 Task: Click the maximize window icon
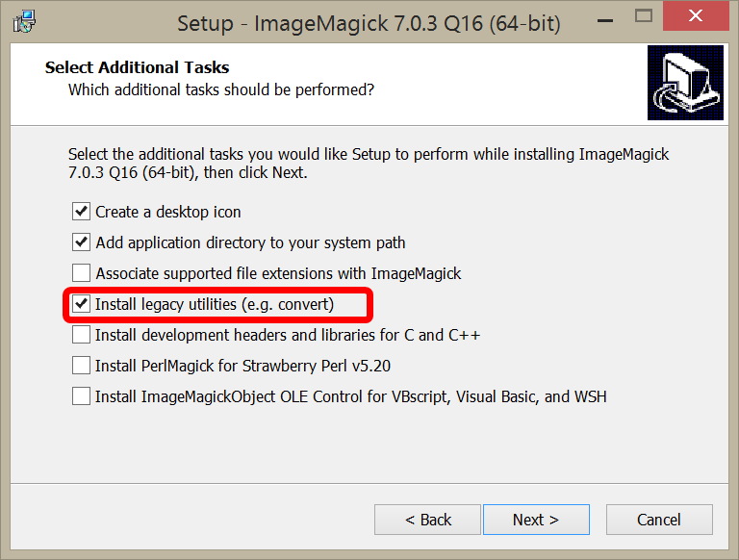pyautogui.click(x=644, y=16)
